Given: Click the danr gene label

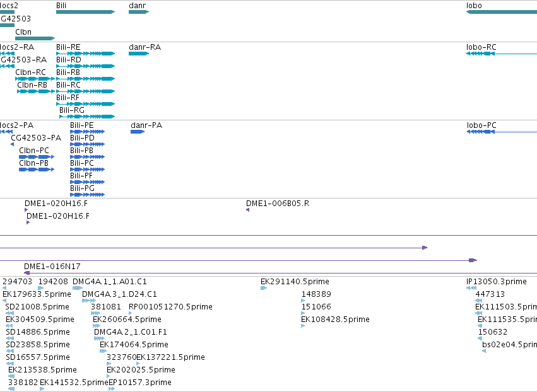Looking at the screenshot, I should [x=137, y=6].
